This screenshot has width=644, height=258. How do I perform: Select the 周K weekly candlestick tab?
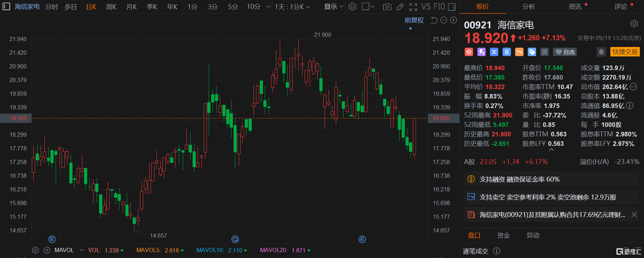pos(111,7)
